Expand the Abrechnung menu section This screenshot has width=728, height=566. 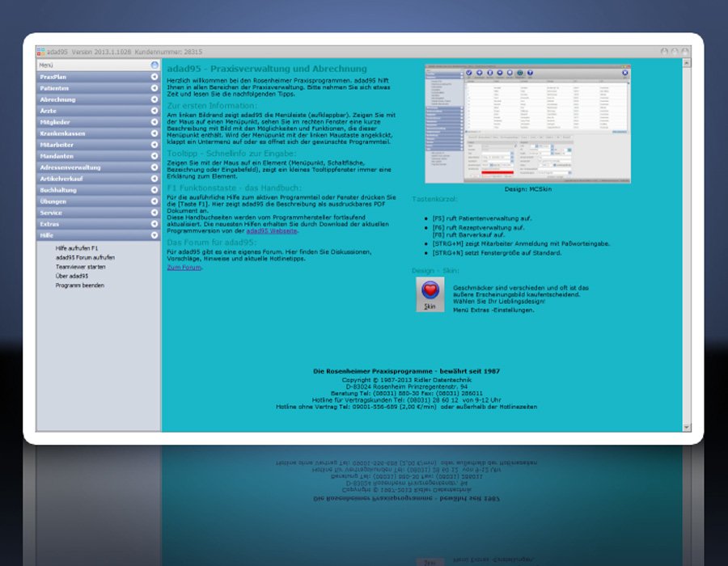tap(99, 99)
